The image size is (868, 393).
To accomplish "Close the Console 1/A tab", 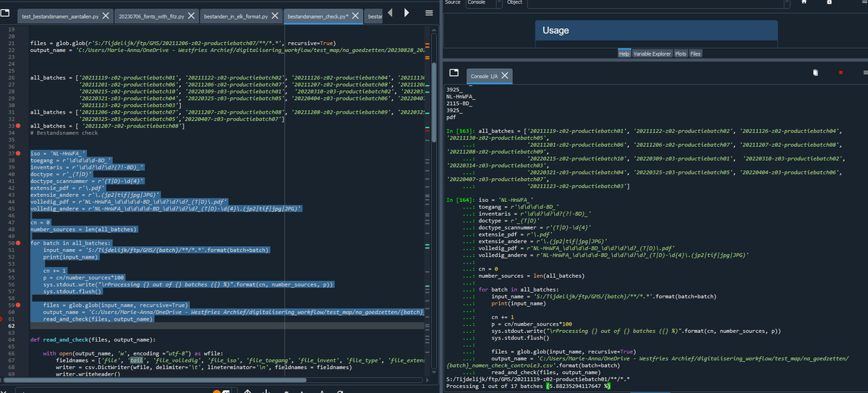I will point(505,76).
